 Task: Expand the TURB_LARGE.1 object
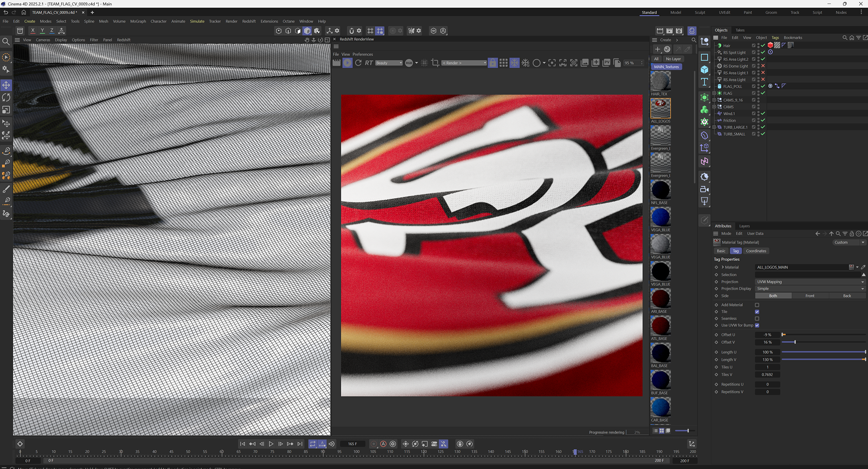(x=714, y=127)
